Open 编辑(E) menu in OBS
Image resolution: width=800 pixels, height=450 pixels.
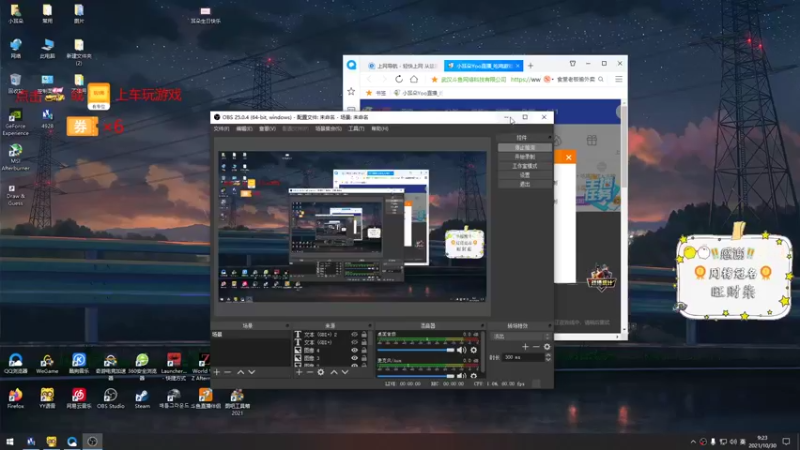pyautogui.click(x=244, y=129)
